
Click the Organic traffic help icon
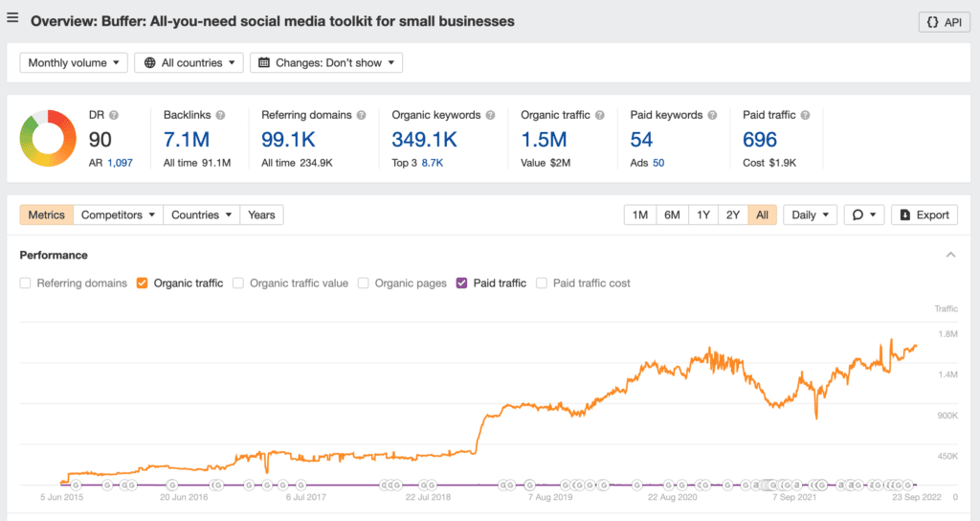[599, 115]
